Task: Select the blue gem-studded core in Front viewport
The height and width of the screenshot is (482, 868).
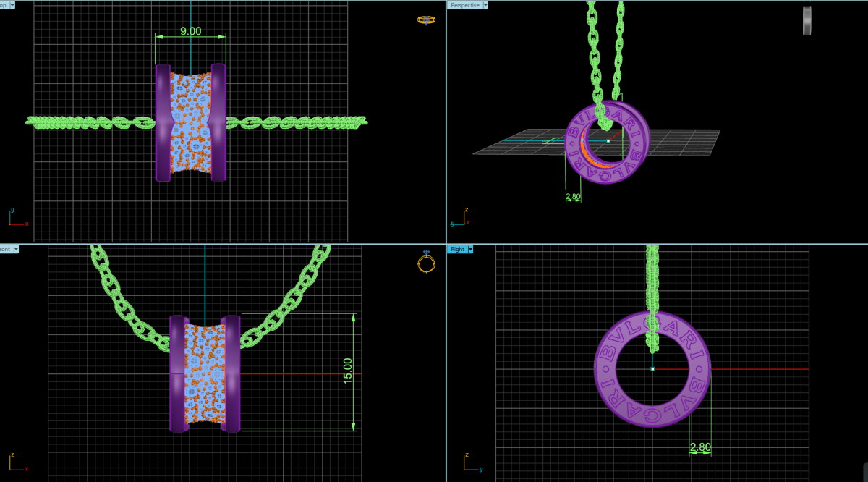Action: tap(205, 373)
